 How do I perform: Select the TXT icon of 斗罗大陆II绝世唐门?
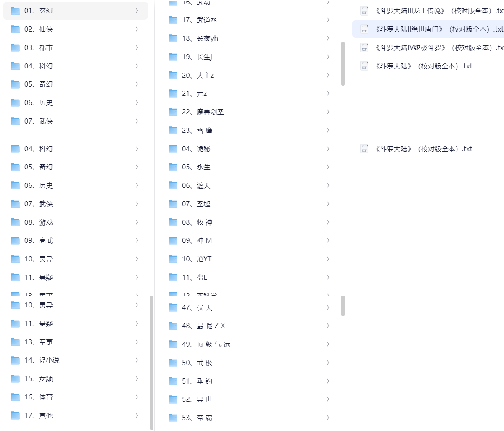coord(364,29)
